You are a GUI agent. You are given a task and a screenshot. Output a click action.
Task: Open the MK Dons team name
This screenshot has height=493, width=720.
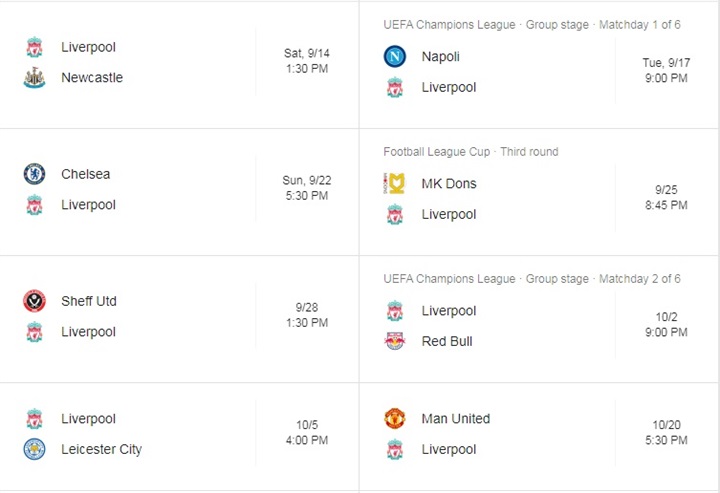(x=449, y=184)
